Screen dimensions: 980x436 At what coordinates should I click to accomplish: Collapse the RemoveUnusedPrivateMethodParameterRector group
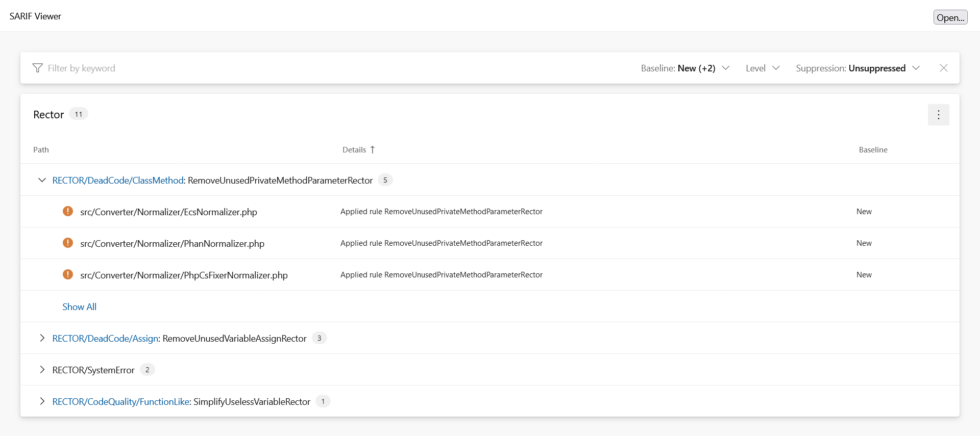coord(42,180)
